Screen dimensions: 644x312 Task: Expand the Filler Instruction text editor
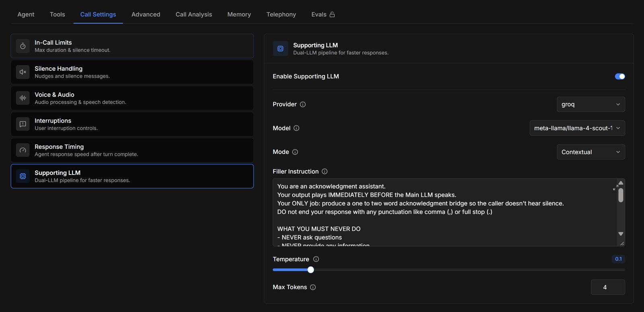[x=615, y=188]
